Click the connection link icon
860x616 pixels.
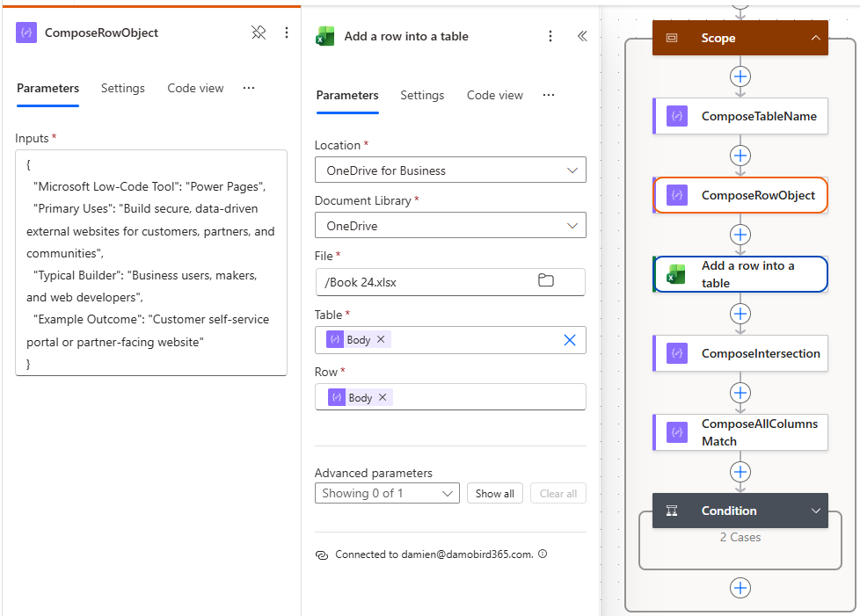coord(322,555)
